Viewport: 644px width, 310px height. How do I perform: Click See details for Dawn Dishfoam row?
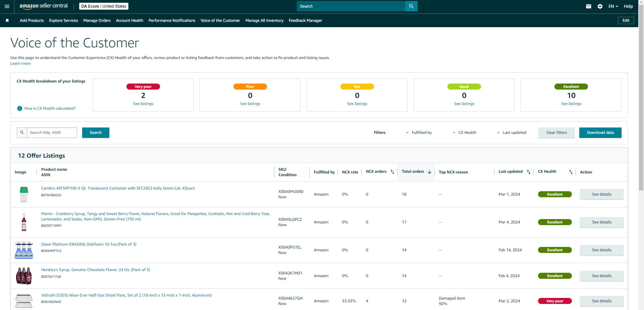602,250
